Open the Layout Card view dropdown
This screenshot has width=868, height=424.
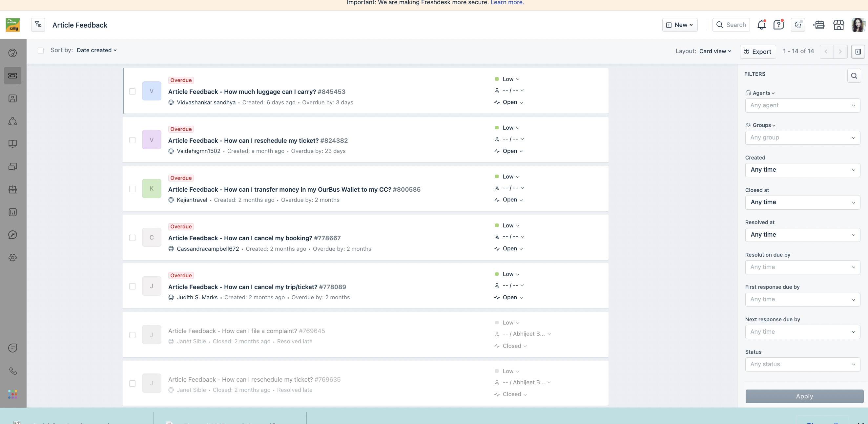point(715,51)
